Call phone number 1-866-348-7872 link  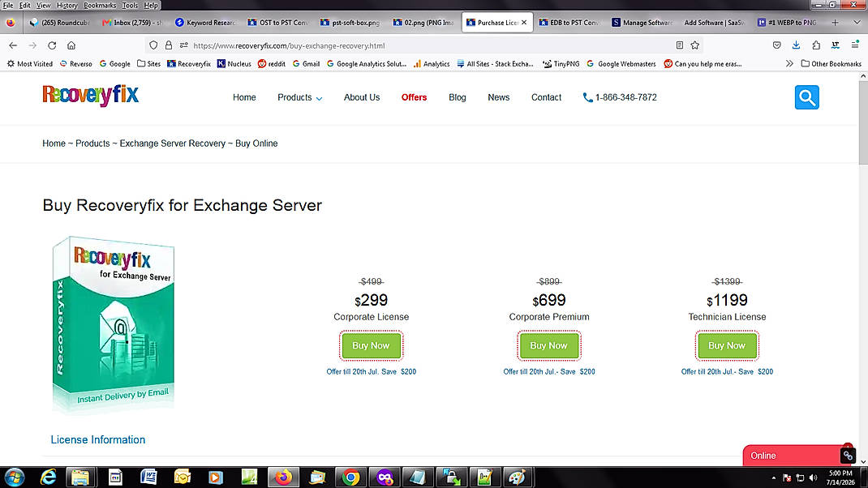620,97
